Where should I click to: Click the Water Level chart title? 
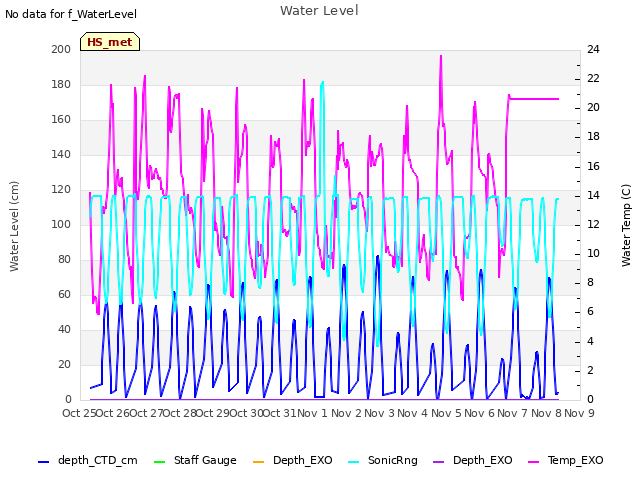tap(319, 10)
